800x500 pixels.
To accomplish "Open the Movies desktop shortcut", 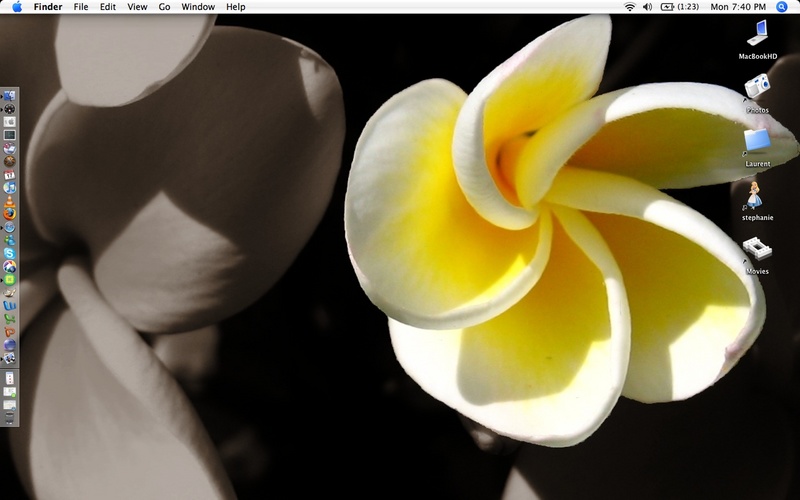I will [x=757, y=249].
